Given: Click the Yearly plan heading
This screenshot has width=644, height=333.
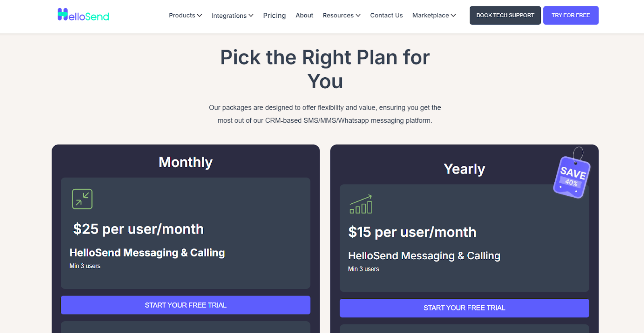Looking at the screenshot, I should [464, 169].
